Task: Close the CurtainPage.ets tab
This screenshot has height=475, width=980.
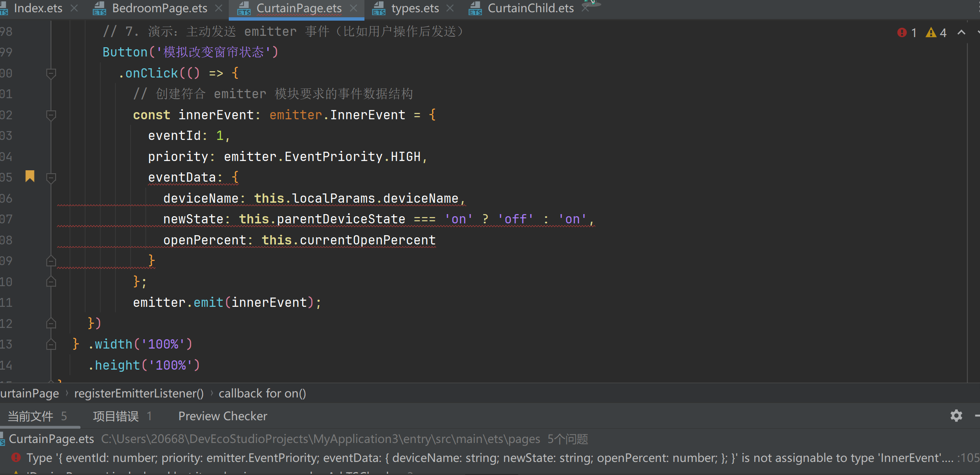Action: tap(353, 8)
